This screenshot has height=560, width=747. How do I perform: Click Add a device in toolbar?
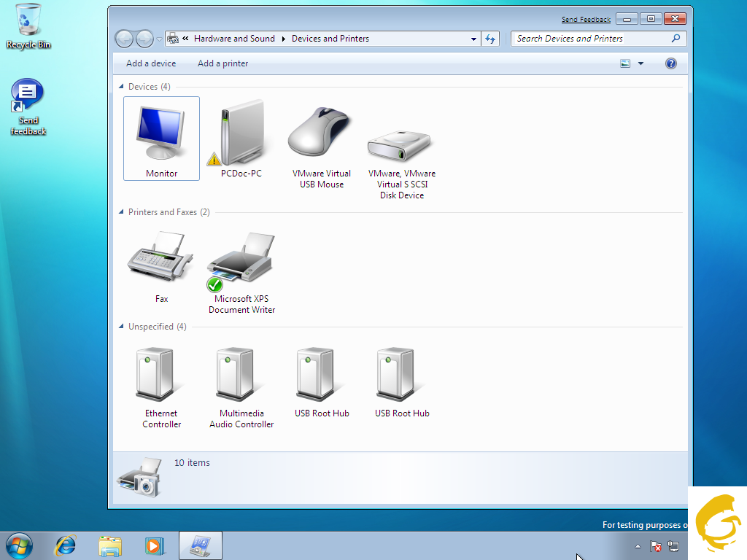click(x=151, y=63)
